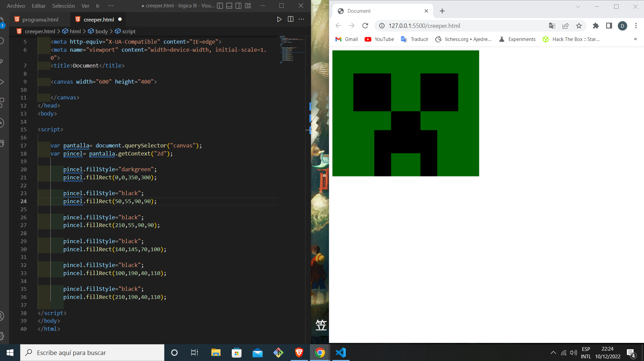Image resolution: width=644 pixels, height=361 pixels.
Task: Open Cortana circle icon
Action: 174,353
